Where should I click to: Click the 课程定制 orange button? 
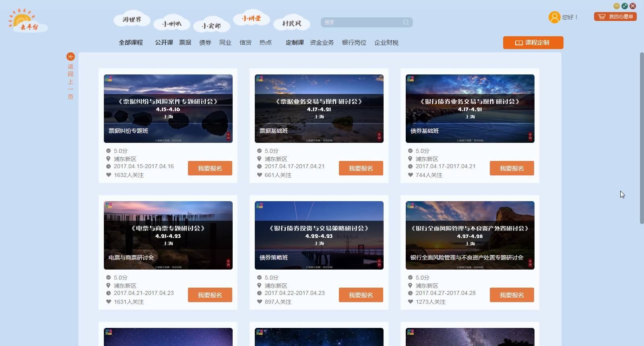(x=533, y=43)
